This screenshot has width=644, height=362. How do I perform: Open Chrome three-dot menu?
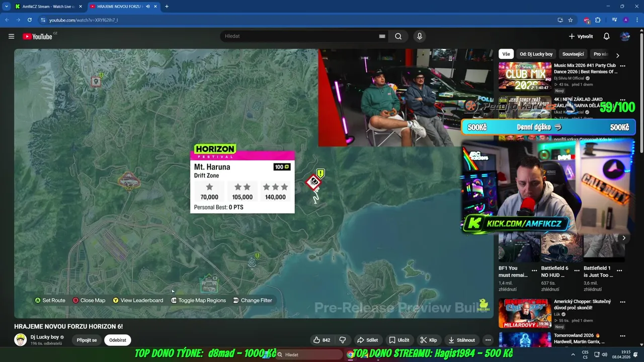[636, 20]
